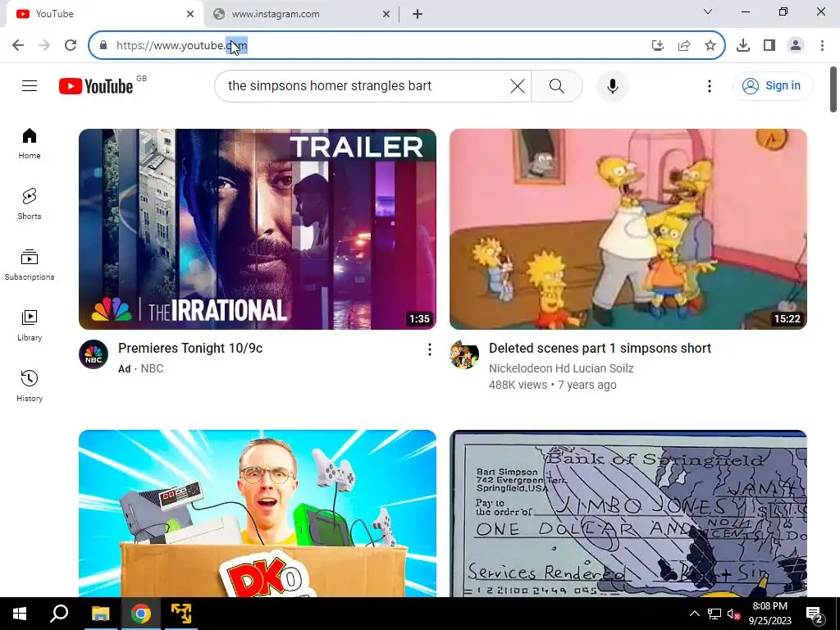Open a new browser tab
The height and width of the screenshot is (630, 840).
pyautogui.click(x=418, y=14)
